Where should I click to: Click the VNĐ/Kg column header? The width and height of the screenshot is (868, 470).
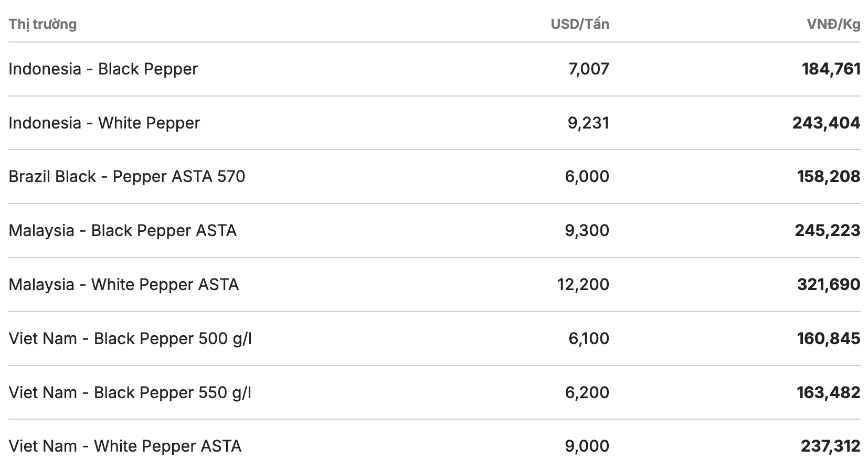click(x=833, y=24)
